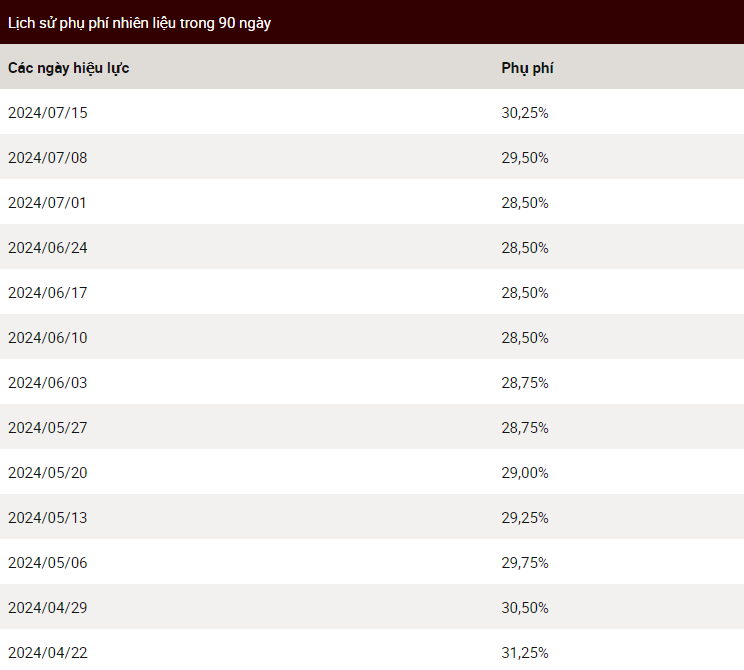The image size is (744, 670).
Task: Select the 30,50% value for 2024/04/29
Action: pos(525,608)
